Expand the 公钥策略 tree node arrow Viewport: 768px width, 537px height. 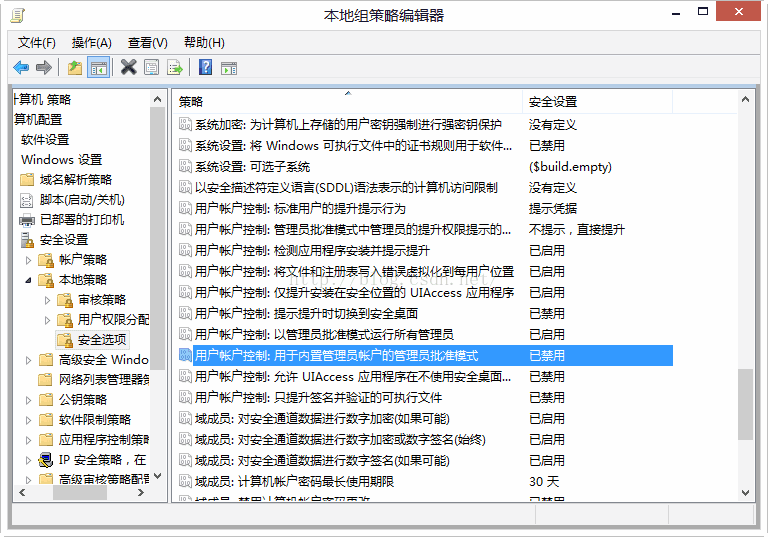pos(28,400)
